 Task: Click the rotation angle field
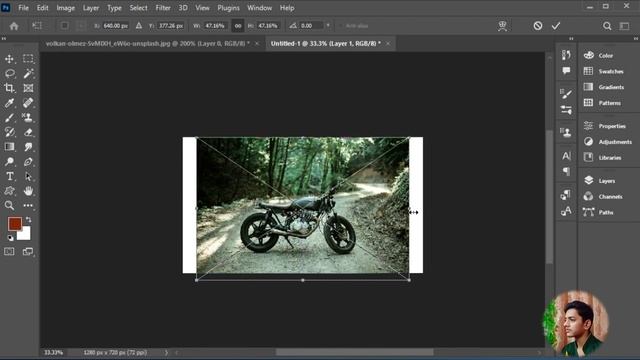(x=310, y=26)
